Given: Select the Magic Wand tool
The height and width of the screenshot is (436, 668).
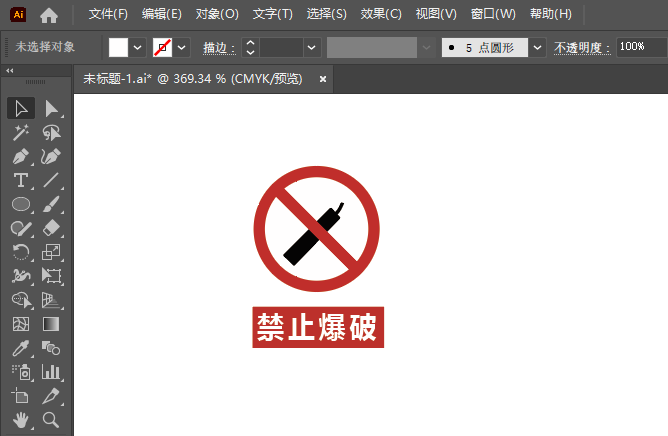Looking at the screenshot, I should tap(21, 133).
